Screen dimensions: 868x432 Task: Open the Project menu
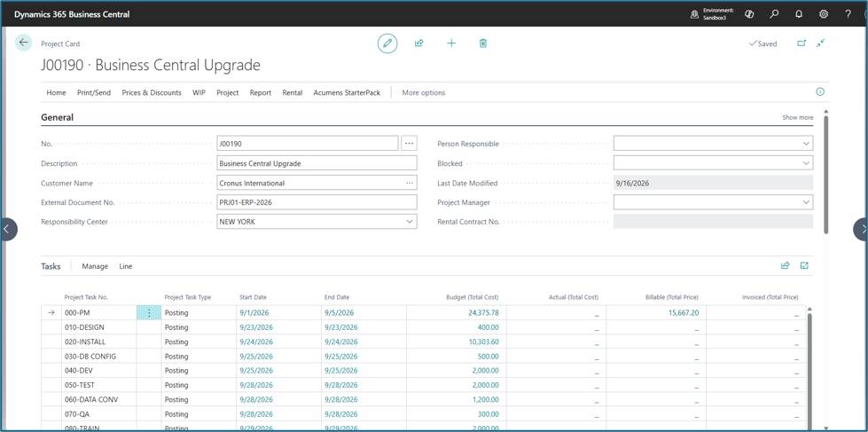[x=228, y=92]
